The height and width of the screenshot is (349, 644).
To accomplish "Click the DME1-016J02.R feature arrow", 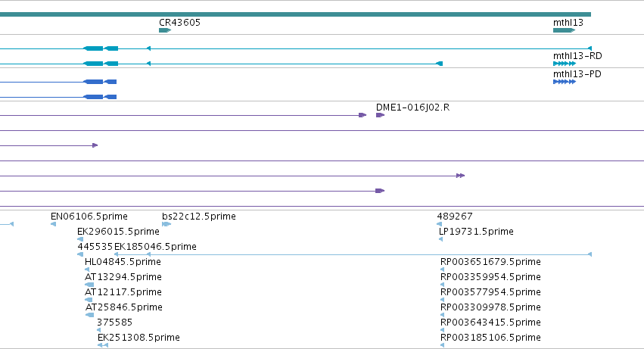I will (380, 115).
